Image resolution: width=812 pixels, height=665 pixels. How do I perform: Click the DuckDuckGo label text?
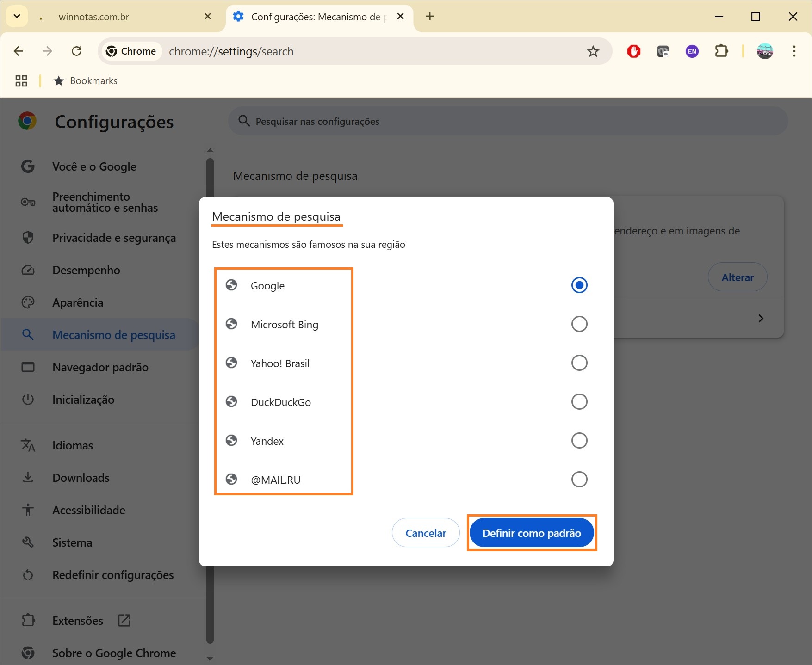click(x=281, y=402)
